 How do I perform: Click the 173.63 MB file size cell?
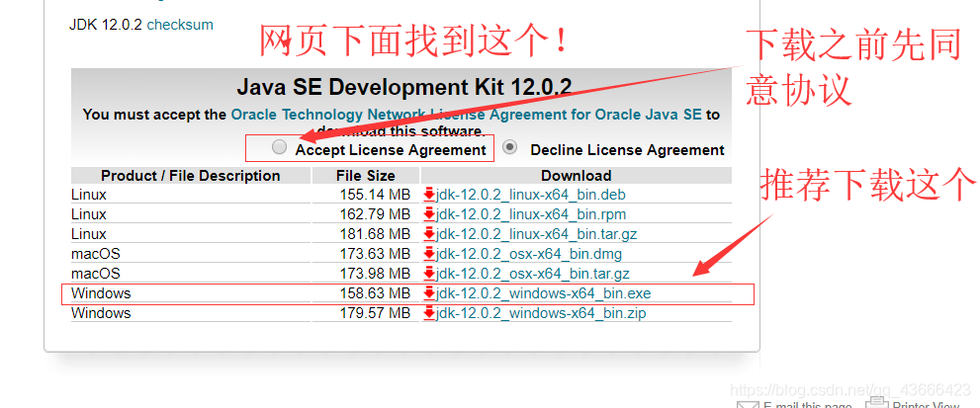pos(366,254)
